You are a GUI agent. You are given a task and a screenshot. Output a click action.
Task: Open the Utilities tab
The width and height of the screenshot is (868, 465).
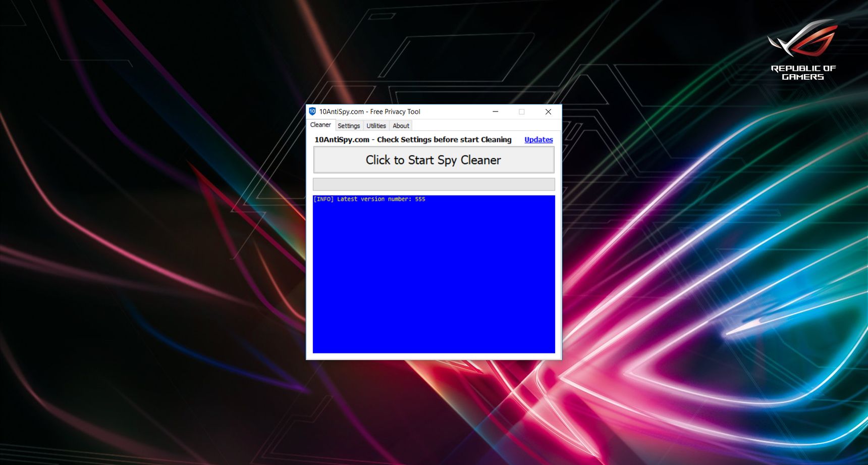click(376, 126)
